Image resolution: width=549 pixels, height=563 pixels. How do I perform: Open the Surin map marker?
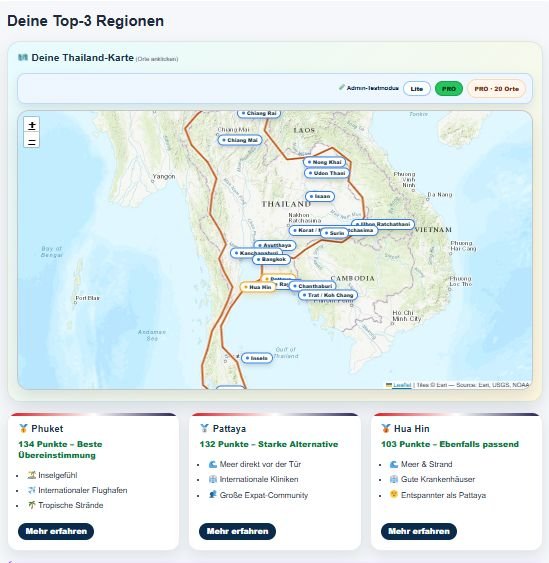[334, 233]
